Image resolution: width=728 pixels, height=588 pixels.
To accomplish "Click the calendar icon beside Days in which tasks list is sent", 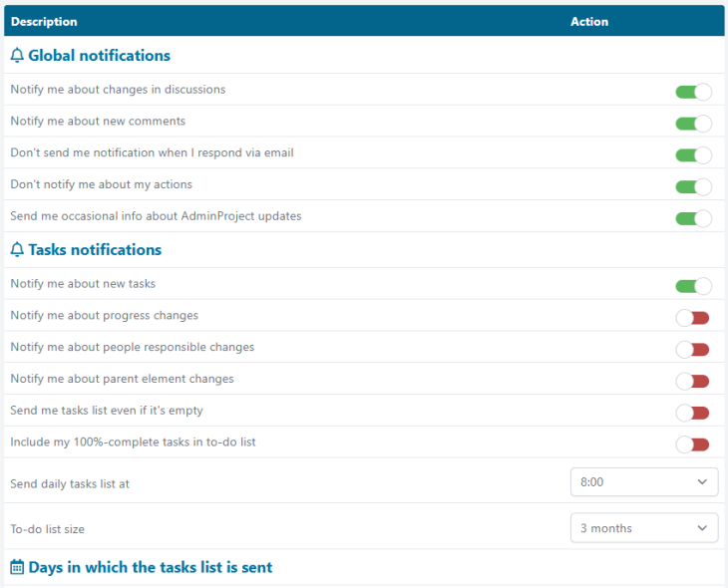I will coord(17,567).
